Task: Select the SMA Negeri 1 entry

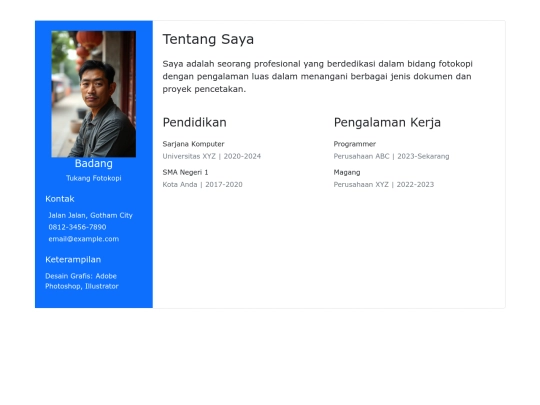Action: click(x=185, y=172)
